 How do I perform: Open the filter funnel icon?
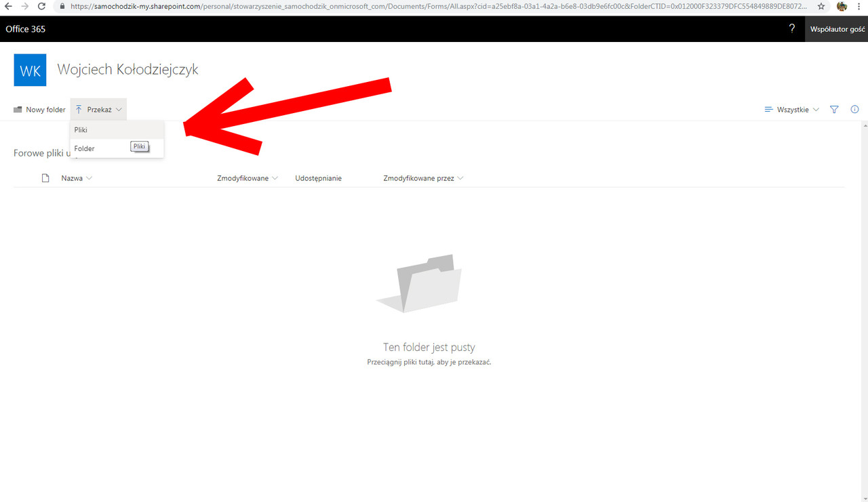[x=834, y=109]
